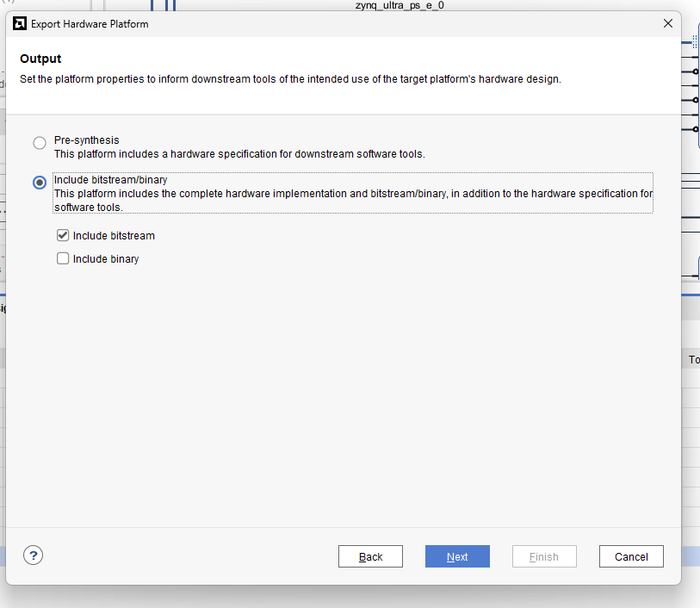Click the Pre-synthesis description sentence
The height and width of the screenshot is (608, 700).
point(239,154)
